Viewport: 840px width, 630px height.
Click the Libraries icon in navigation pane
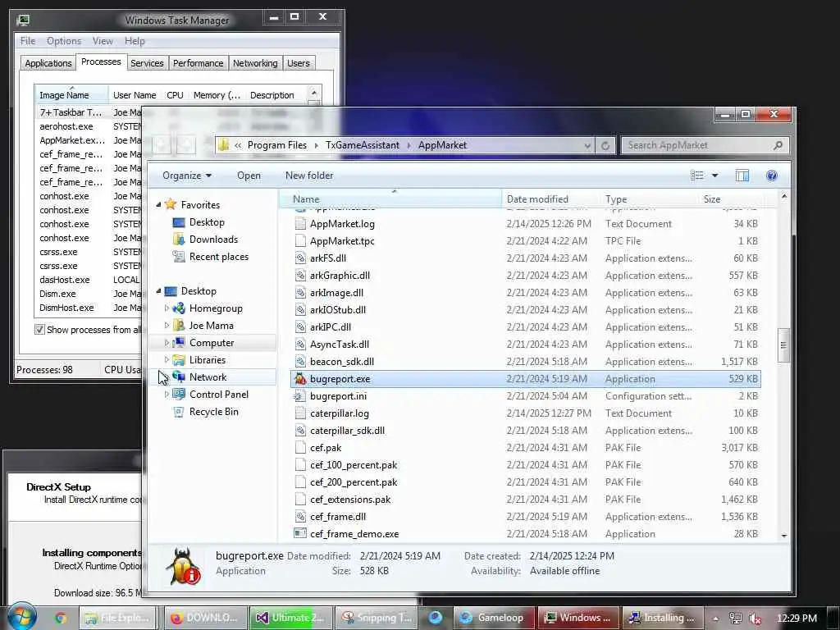click(178, 360)
